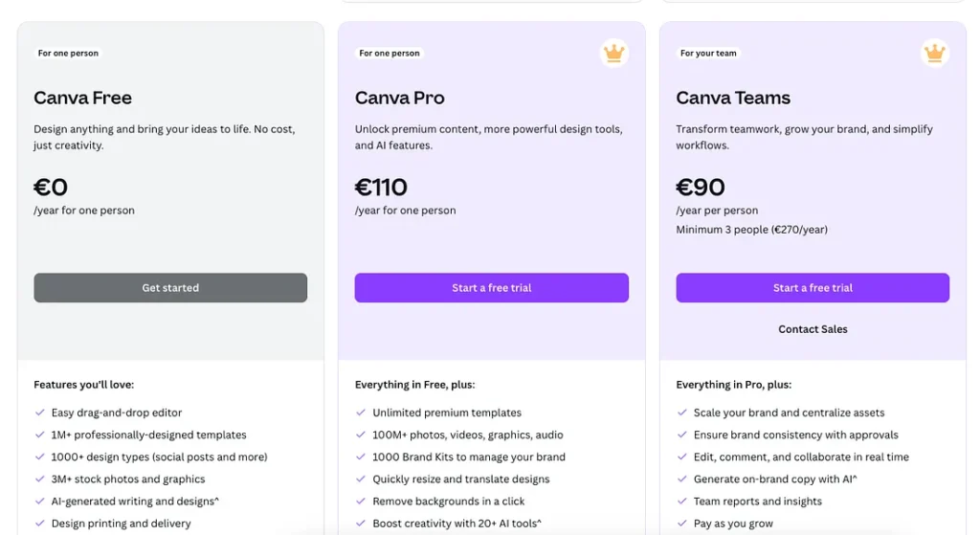Click checkmark beside Team reports and insights
Screen dimensions: 980x535
682,502
